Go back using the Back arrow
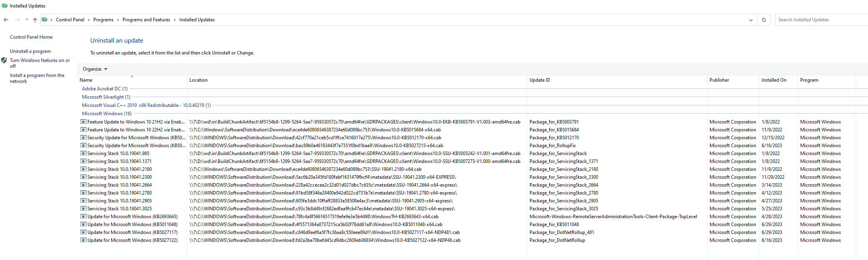This screenshot has width=868, height=260. [x=6, y=20]
